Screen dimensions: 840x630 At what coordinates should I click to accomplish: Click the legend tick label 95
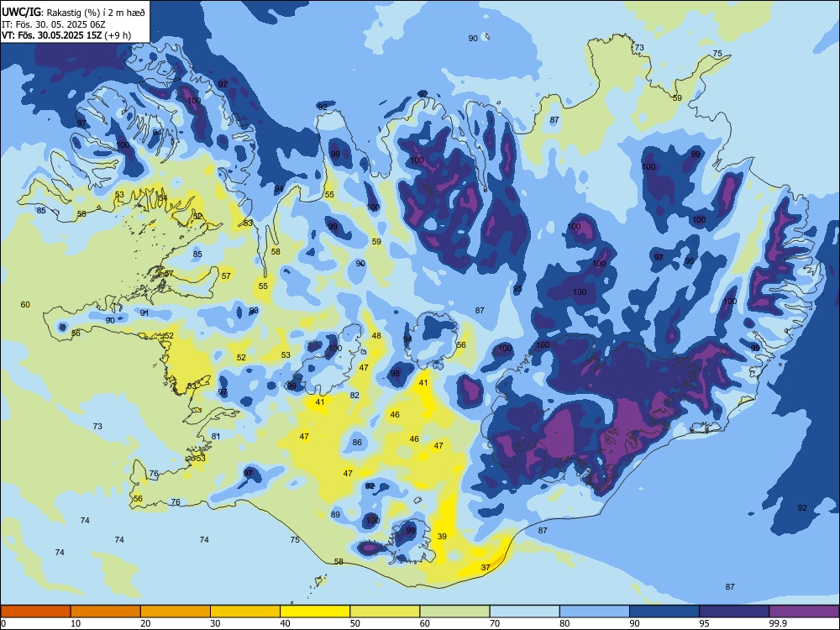tap(705, 623)
